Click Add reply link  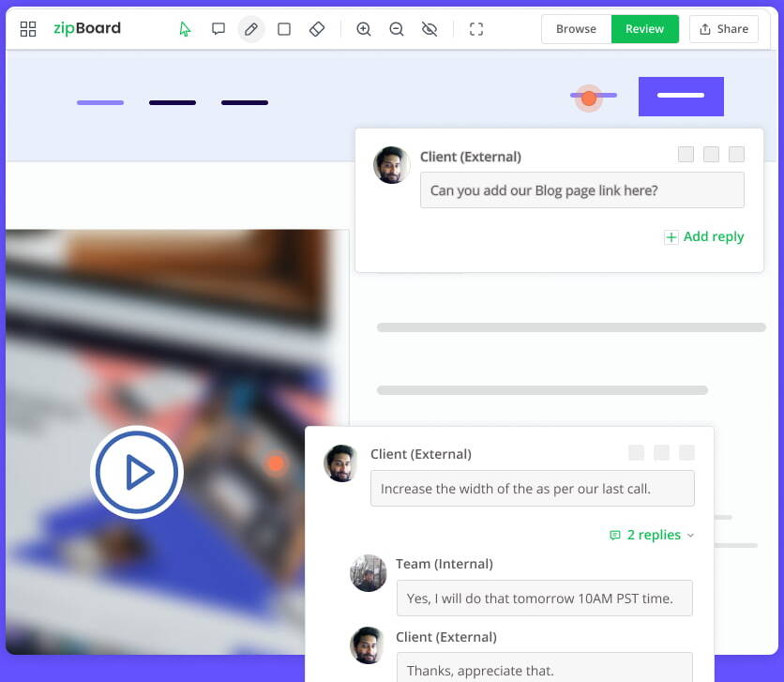704,236
